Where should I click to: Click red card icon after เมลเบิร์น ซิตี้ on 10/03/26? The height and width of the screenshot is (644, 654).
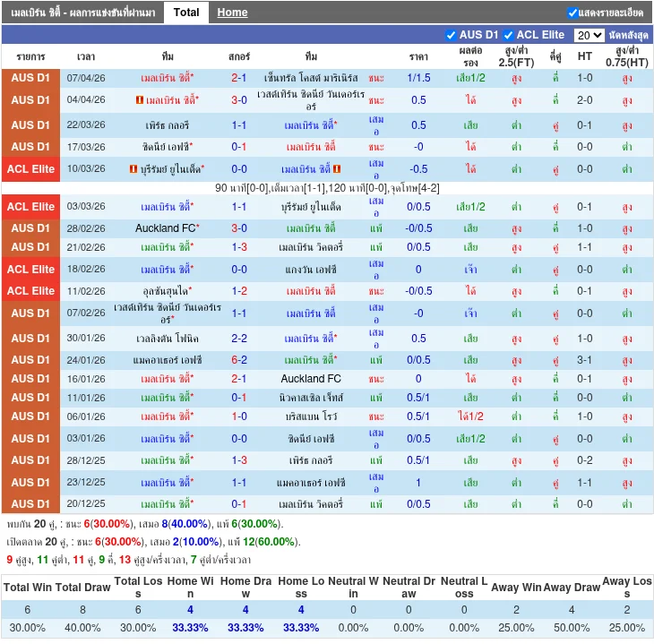click(338, 168)
